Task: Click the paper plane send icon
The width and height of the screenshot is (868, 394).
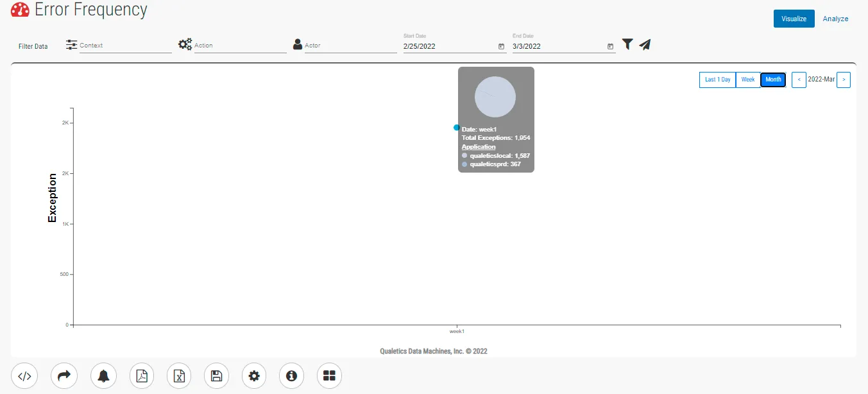Action: [645, 44]
